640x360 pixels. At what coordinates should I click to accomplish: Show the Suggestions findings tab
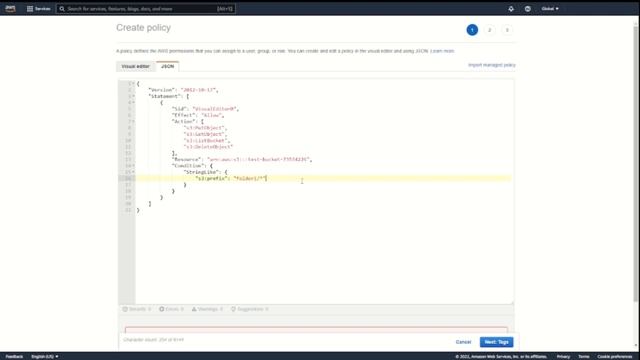249,309
